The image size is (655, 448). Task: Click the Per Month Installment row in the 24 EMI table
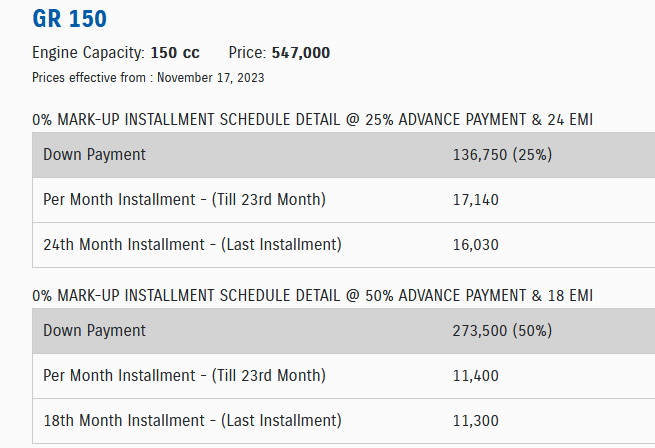point(185,199)
